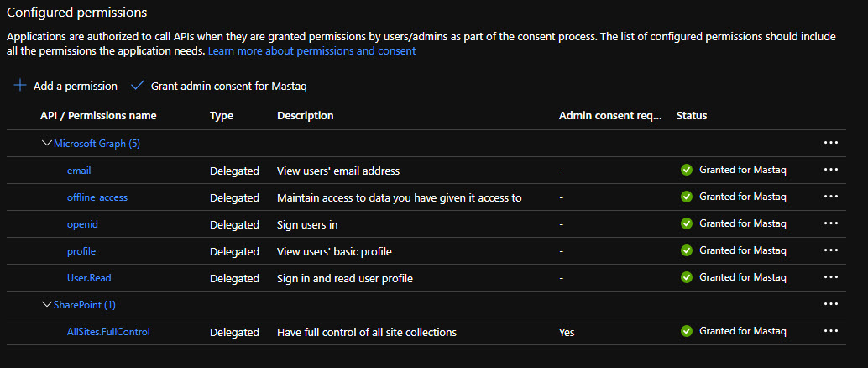Open the offline_access permission link
Image resolution: width=868 pixels, height=368 pixels.
pos(97,197)
